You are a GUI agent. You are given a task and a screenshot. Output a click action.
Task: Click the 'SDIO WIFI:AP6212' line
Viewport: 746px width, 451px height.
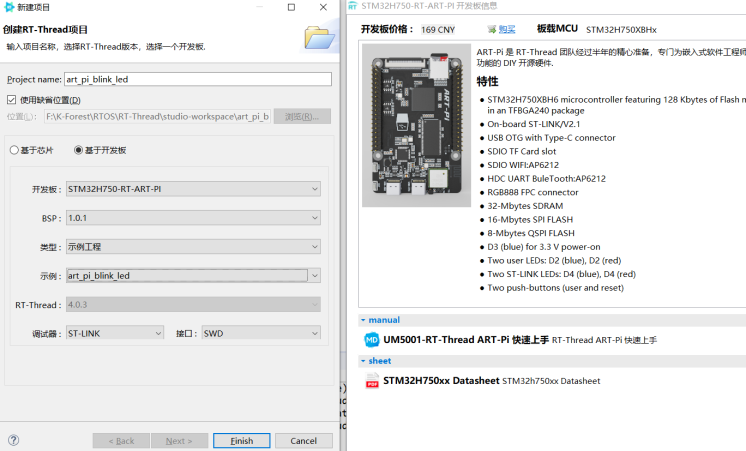click(x=523, y=165)
